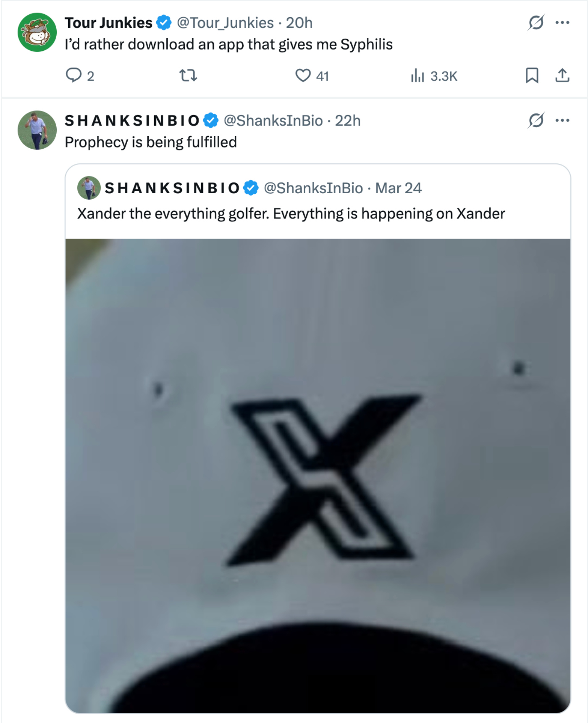
Task: Open quoted tweet about Xander everything golfer
Action: point(291,214)
